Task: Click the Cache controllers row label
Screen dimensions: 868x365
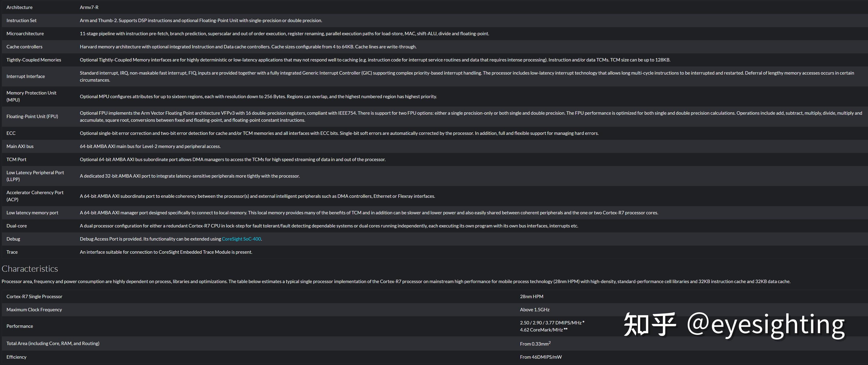Action: [x=24, y=47]
